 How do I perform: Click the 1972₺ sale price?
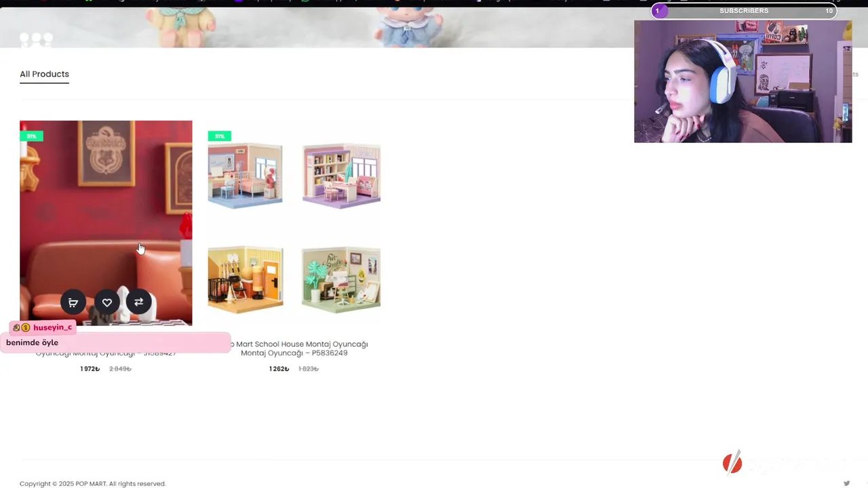[x=90, y=369]
